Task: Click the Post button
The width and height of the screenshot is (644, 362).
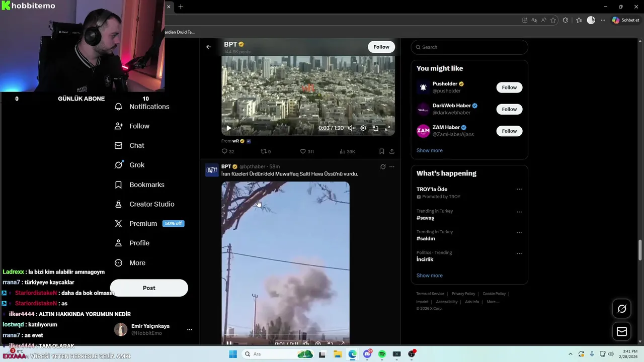Action: coord(149,288)
